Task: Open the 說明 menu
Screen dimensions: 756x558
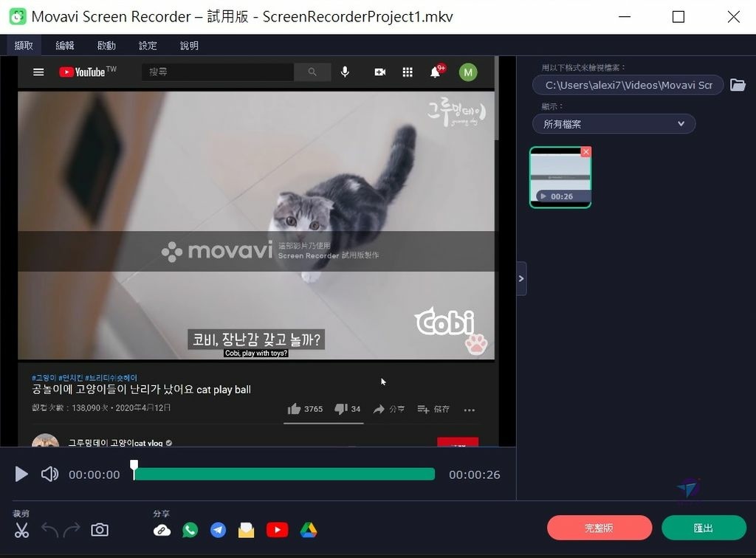Action: [x=189, y=46]
